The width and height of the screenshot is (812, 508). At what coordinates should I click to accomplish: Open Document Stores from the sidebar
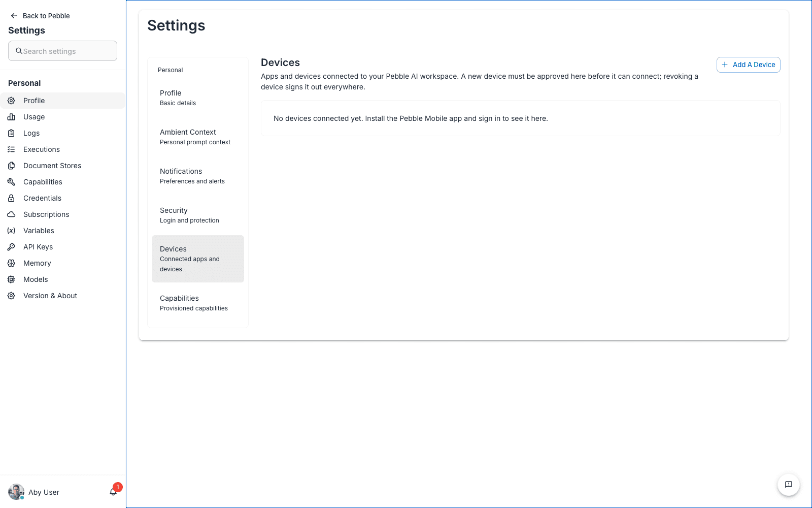click(62, 166)
